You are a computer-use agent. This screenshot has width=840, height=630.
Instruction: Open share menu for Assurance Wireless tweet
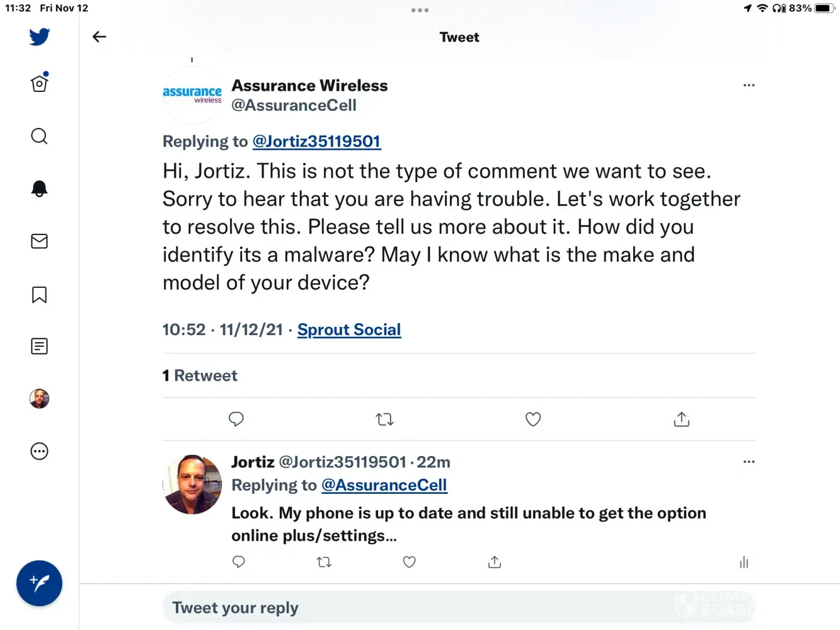tap(681, 419)
